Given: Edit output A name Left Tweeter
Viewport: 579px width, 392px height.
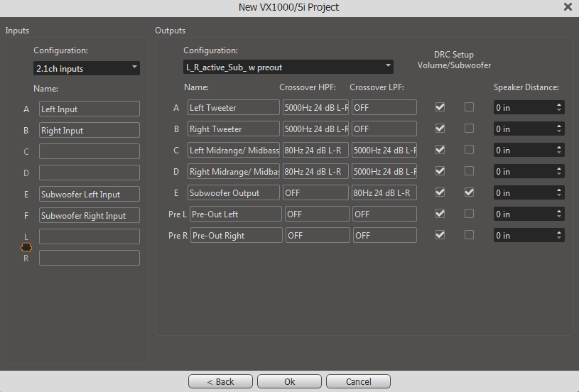Looking at the screenshot, I should [x=233, y=107].
